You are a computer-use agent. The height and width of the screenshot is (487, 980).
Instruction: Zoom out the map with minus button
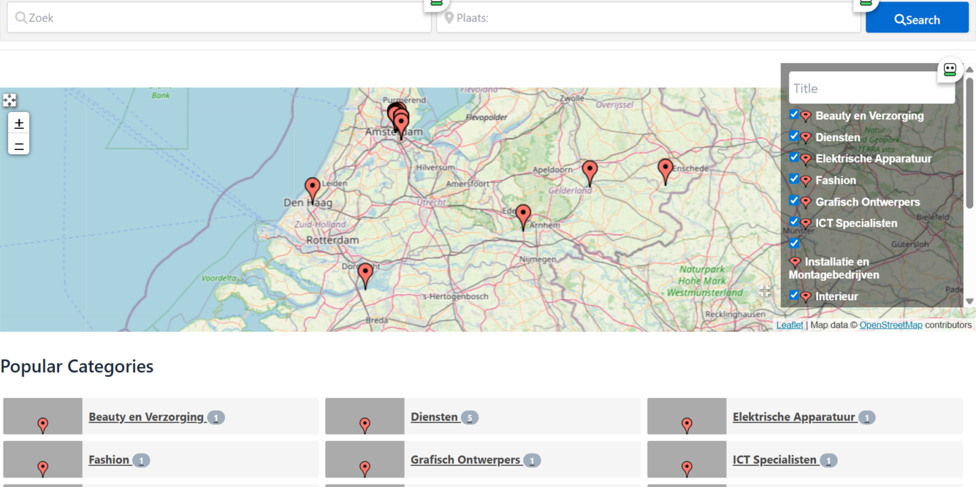click(x=19, y=145)
